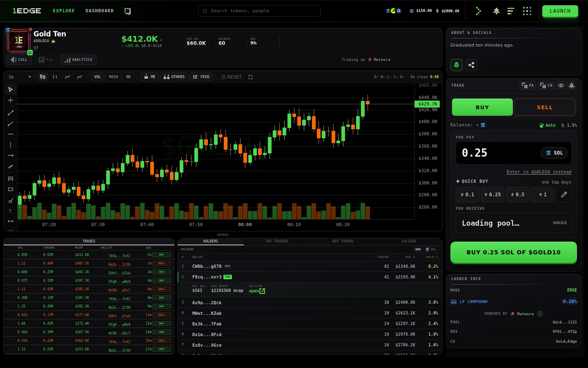Select the SELL tab in trade panel

(x=545, y=107)
